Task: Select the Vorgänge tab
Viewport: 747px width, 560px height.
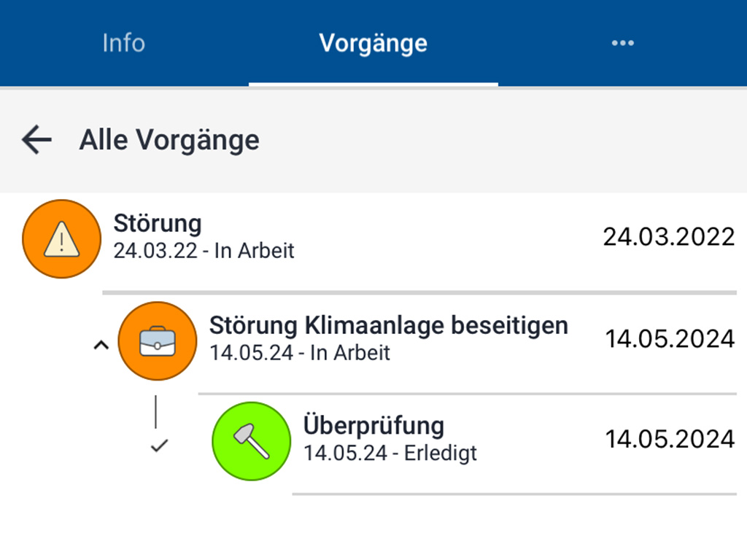Action: tap(373, 42)
